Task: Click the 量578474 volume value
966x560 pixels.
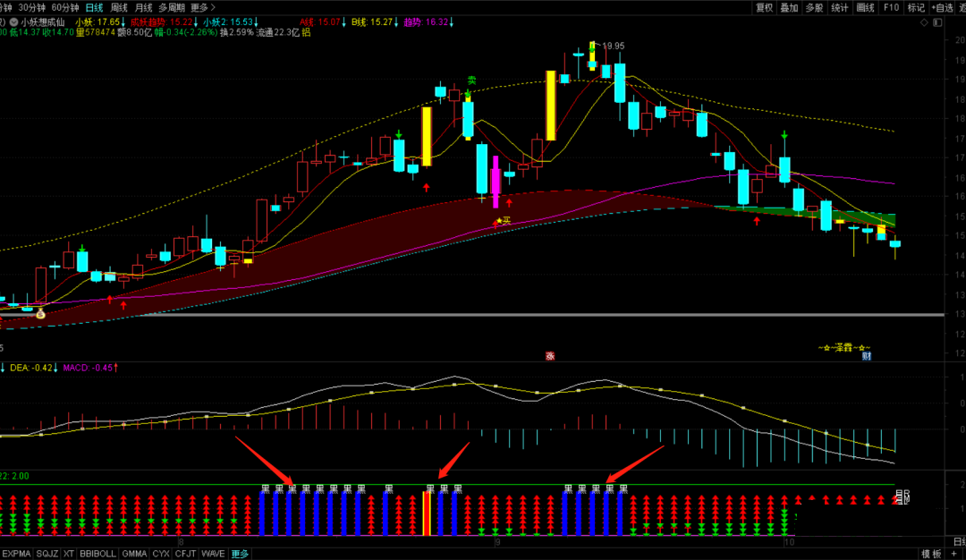Action: (x=96, y=32)
